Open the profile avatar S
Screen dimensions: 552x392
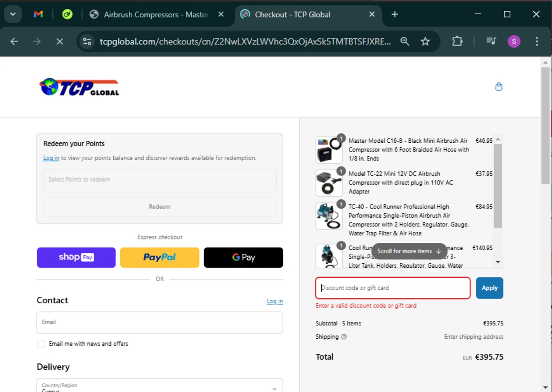point(514,41)
